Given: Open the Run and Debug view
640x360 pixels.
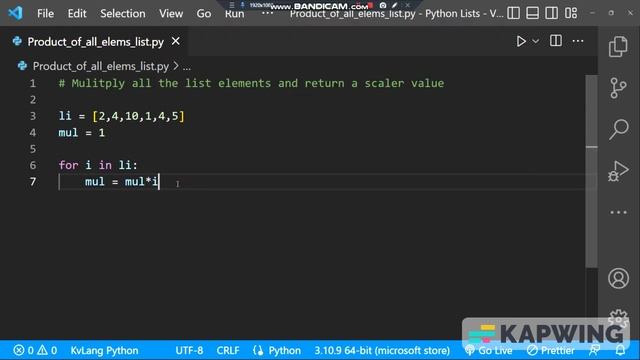Looking at the screenshot, I should [x=618, y=171].
